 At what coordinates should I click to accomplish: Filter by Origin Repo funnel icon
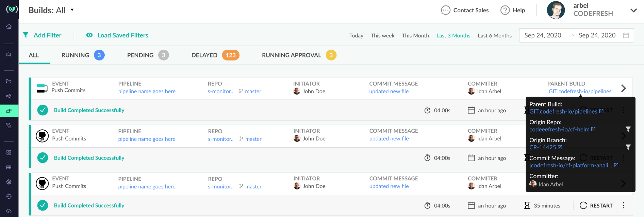(x=628, y=129)
